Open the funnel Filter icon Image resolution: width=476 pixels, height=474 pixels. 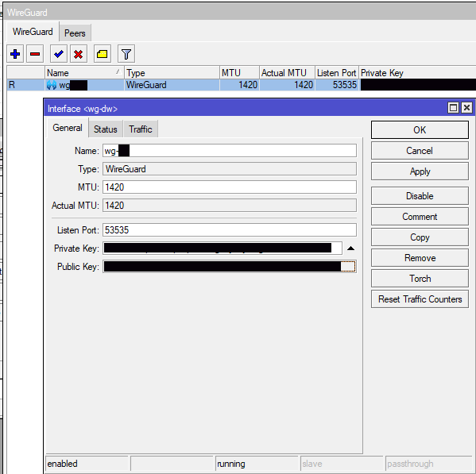pos(126,54)
